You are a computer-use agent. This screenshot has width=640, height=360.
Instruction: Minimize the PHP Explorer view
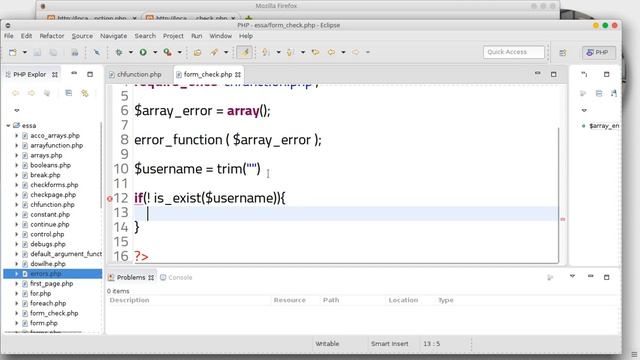click(x=74, y=73)
